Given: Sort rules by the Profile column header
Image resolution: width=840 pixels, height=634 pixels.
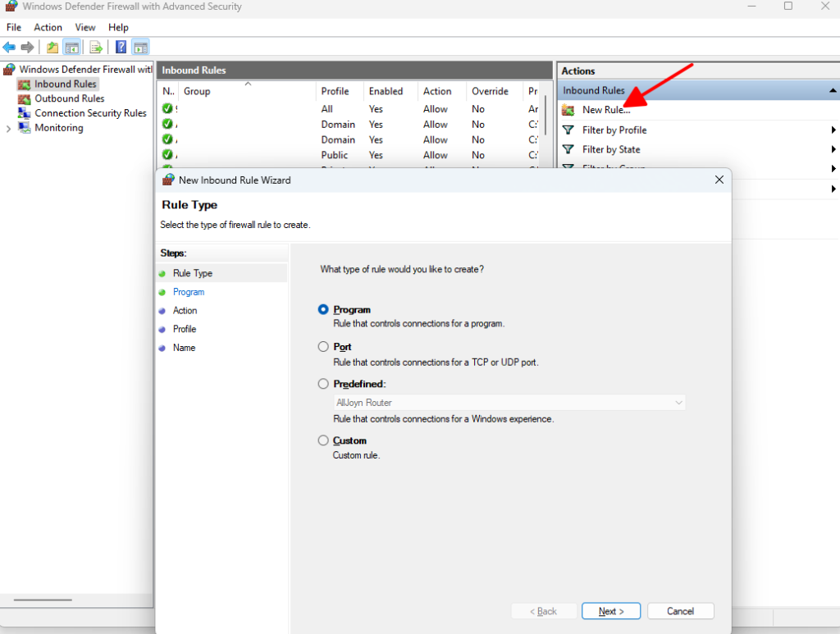Looking at the screenshot, I should pyautogui.click(x=340, y=91).
